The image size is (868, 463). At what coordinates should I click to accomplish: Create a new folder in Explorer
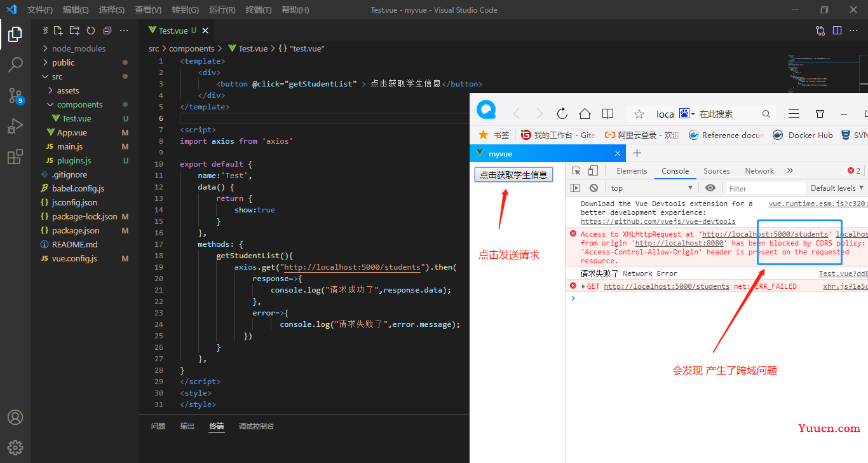pos(74,31)
